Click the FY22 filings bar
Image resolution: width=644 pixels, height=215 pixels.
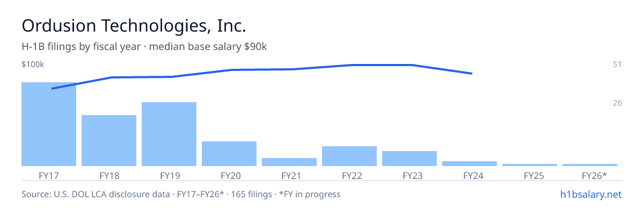(349, 156)
